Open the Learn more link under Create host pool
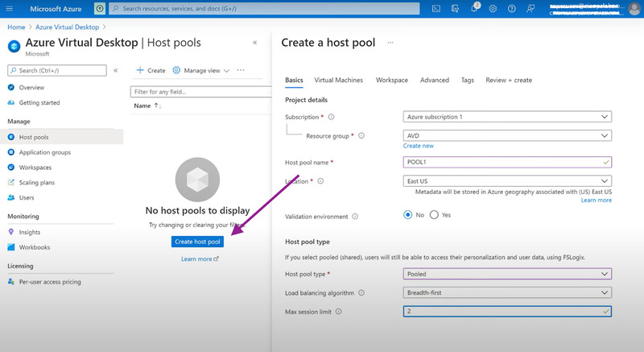This screenshot has height=352, width=644. pos(200,259)
